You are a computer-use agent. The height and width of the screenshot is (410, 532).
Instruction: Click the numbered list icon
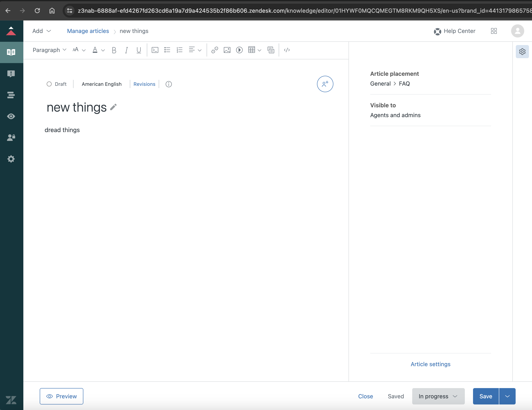click(x=180, y=50)
